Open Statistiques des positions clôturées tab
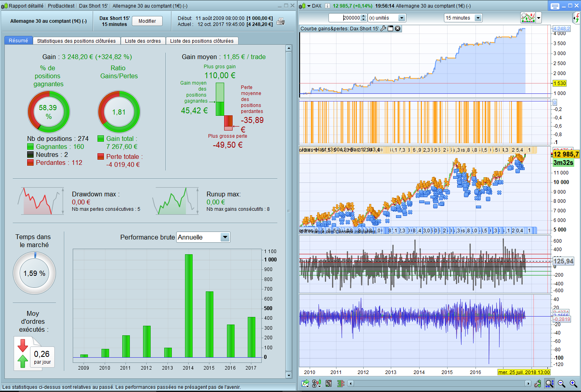 [76, 41]
